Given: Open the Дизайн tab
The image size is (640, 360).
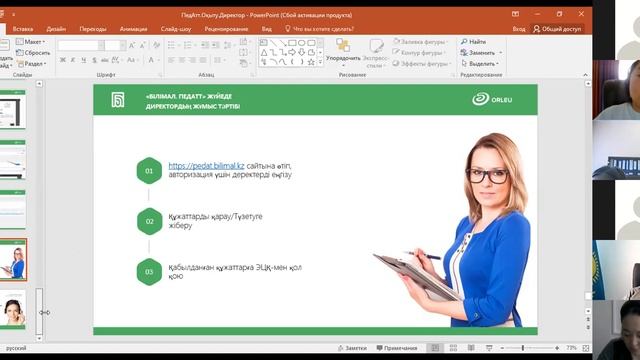Looking at the screenshot, I should (56, 29).
